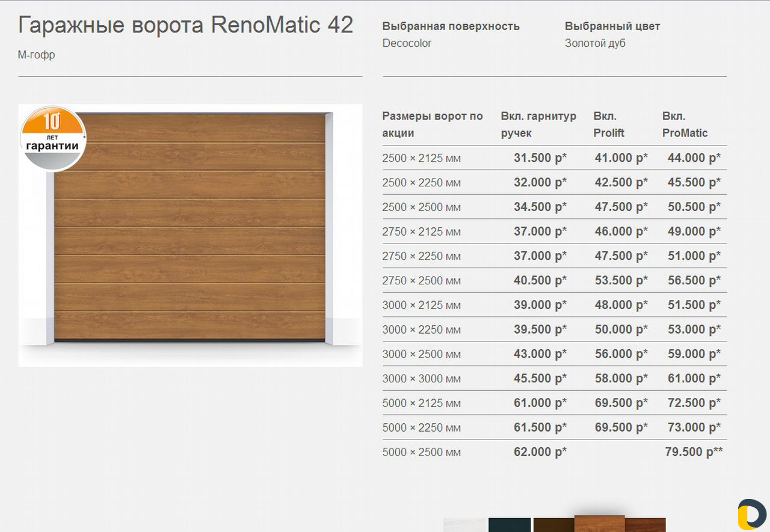Click the '2500 × 2125 мм' size row
This screenshot has width=770, height=532.
pos(555,158)
